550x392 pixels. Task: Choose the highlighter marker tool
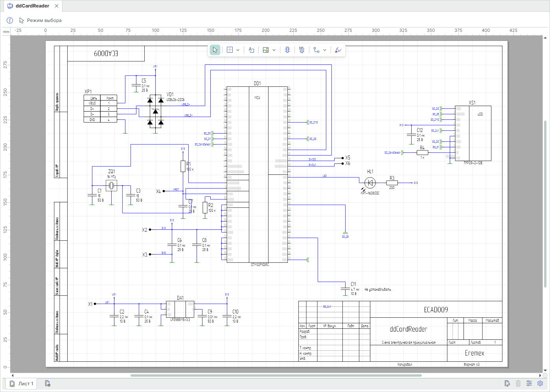338,50
